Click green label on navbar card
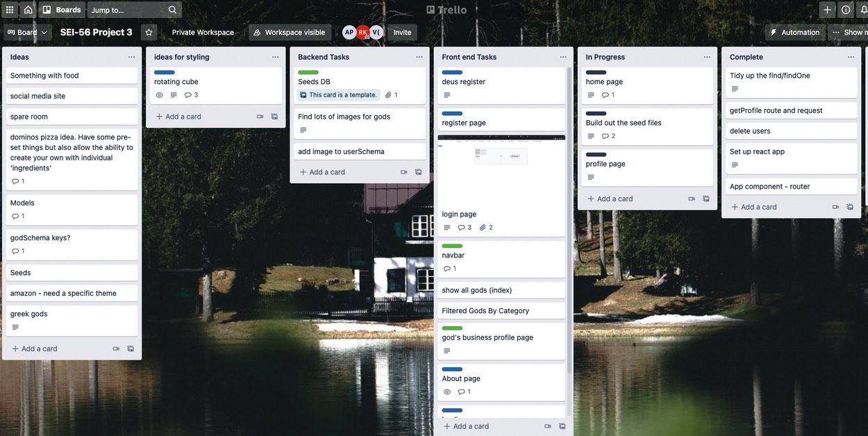Screen dimensions: 868x436 click(x=452, y=246)
